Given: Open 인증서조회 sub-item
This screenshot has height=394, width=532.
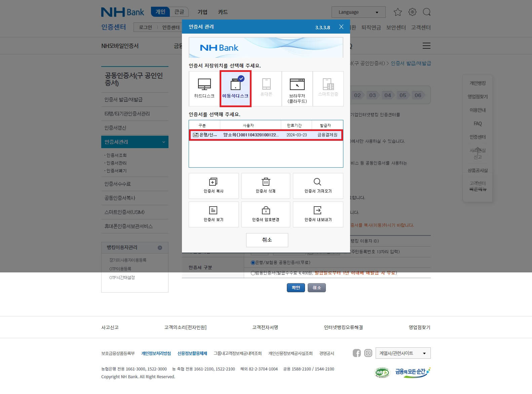Looking at the screenshot, I should click(116, 155).
